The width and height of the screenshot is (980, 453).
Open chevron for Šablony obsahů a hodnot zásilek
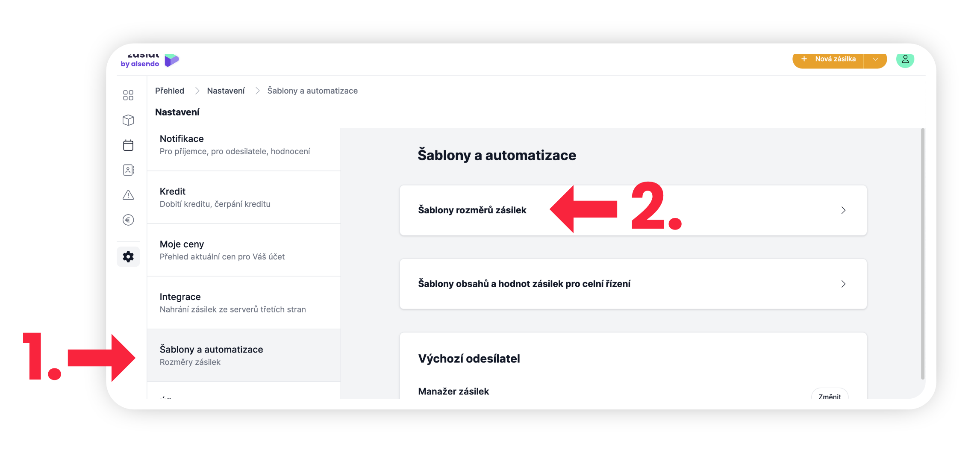tap(843, 284)
